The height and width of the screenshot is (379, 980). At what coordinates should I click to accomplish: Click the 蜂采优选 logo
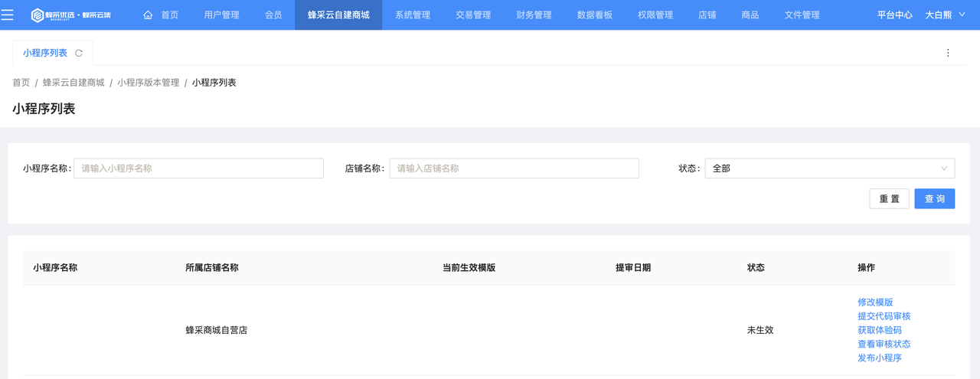(x=70, y=15)
